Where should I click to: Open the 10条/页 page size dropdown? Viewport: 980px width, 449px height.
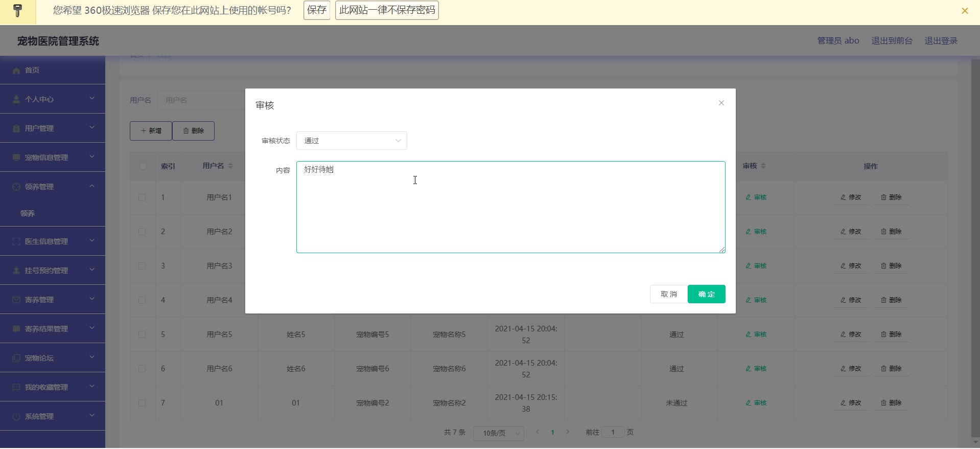[498, 433]
